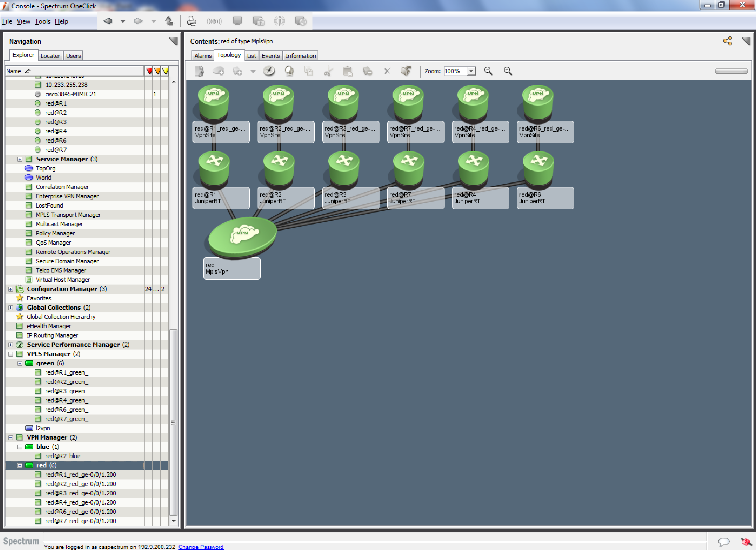Delete the selected model with the X icon
This screenshot has width=756, height=550.
[x=387, y=71]
